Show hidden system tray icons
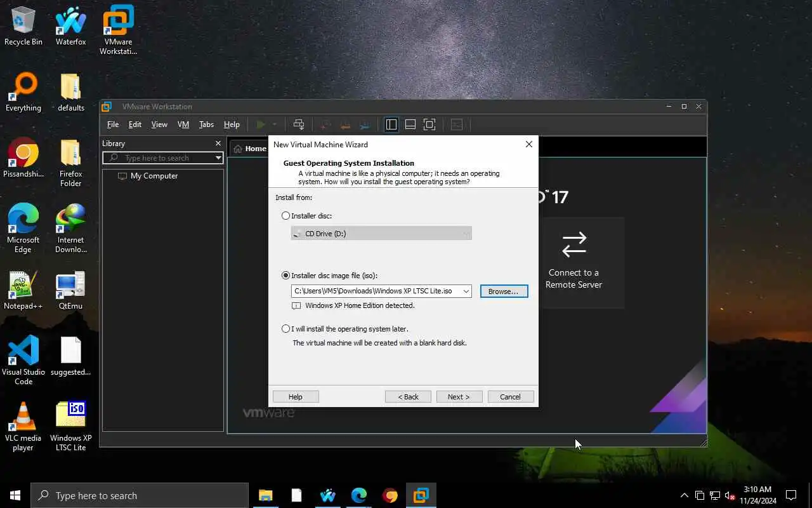The image size is (812, 508). [684, 495]
